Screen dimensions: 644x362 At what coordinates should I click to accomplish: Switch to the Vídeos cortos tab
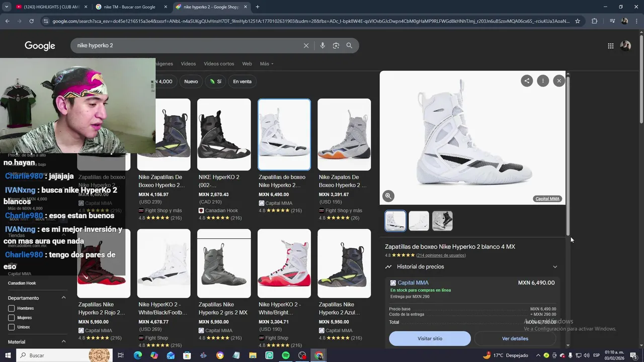point(219,64)
